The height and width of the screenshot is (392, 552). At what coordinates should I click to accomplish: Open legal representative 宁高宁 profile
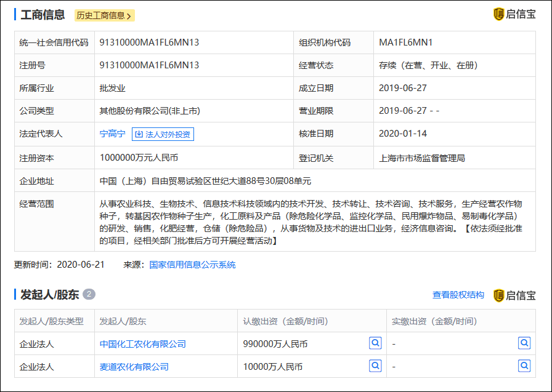112,134
